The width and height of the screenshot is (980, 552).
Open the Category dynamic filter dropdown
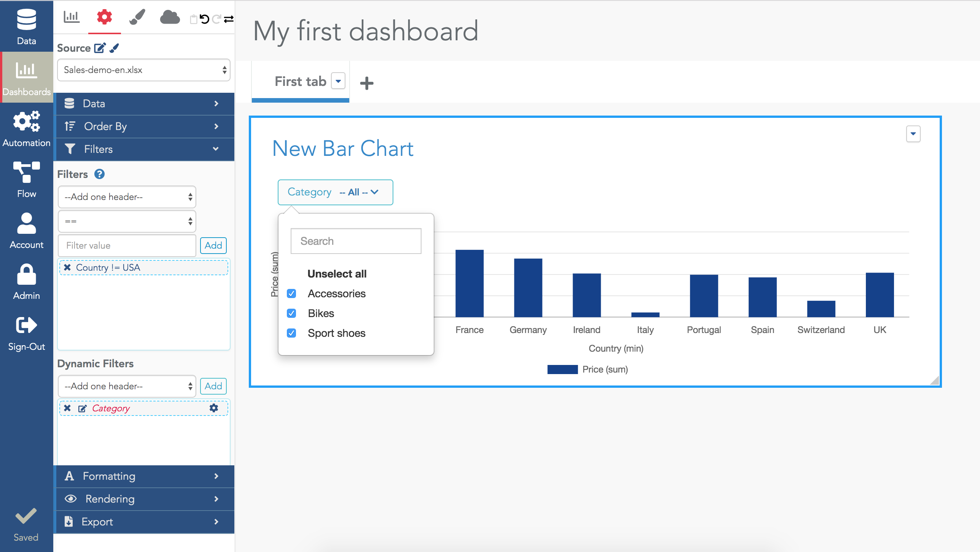point(334,192)
